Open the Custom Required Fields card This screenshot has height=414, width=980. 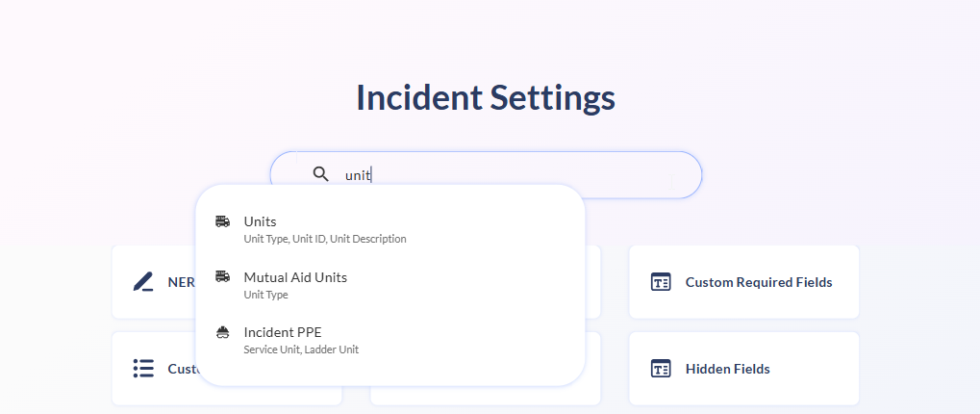(758, 282)
